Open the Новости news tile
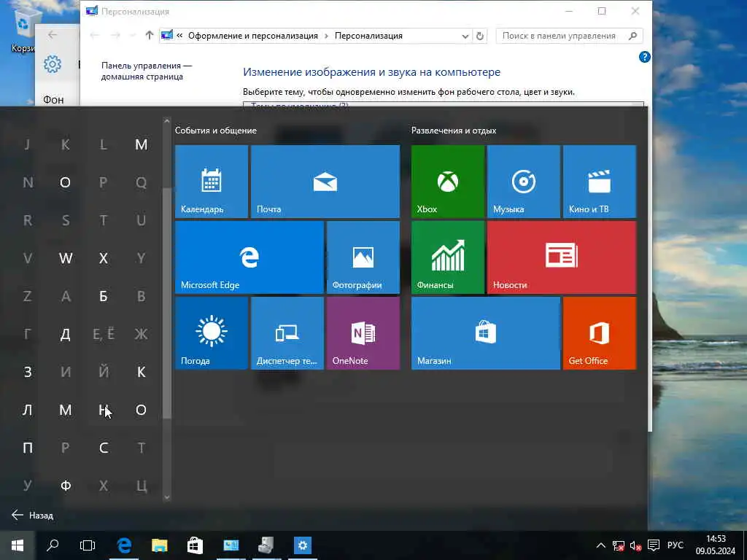Image resolution: width=747 pixels, height=560 pixels. coord(562,257)
